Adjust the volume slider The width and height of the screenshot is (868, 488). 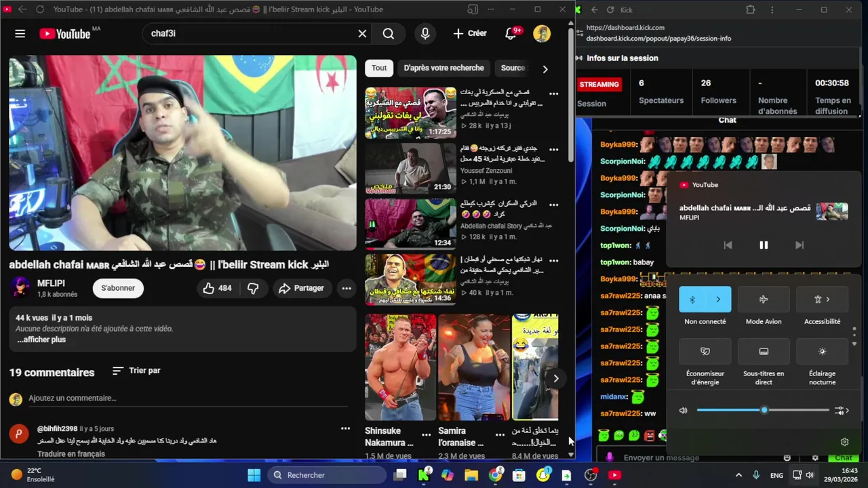pos(763,410)
